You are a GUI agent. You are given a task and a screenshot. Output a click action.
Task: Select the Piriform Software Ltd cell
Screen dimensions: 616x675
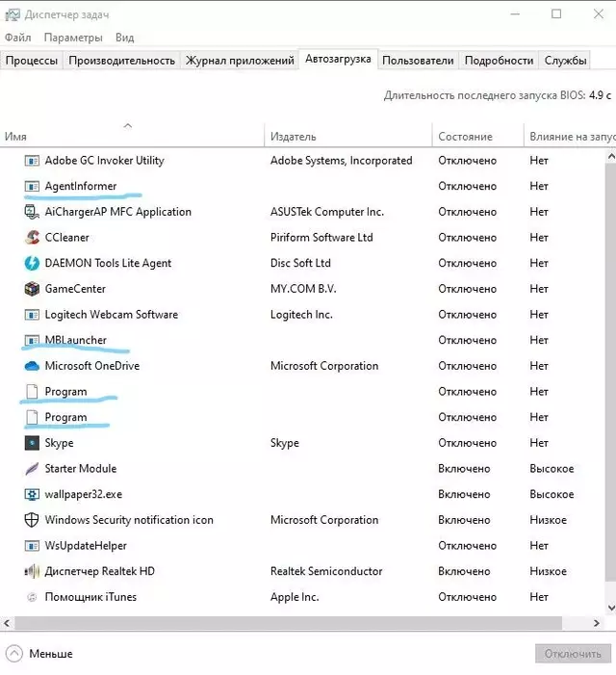(321, 238)
